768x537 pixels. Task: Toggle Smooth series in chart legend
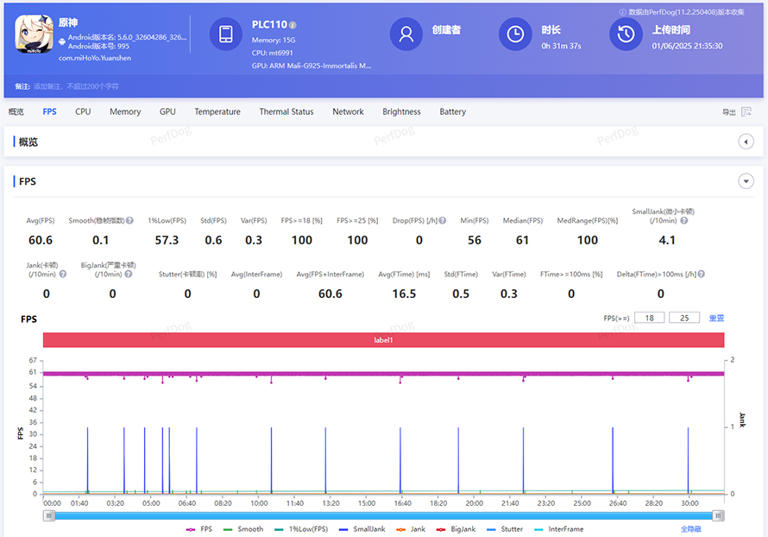(243, 529)
